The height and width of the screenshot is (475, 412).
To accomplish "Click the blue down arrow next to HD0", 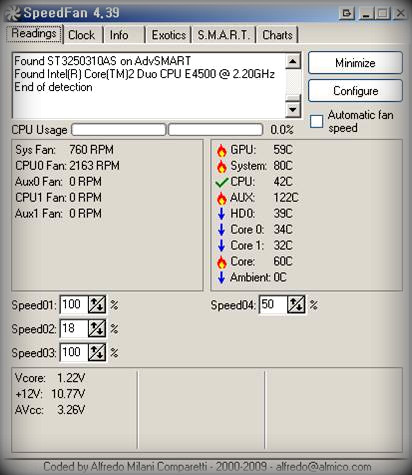I will point(221,214).
